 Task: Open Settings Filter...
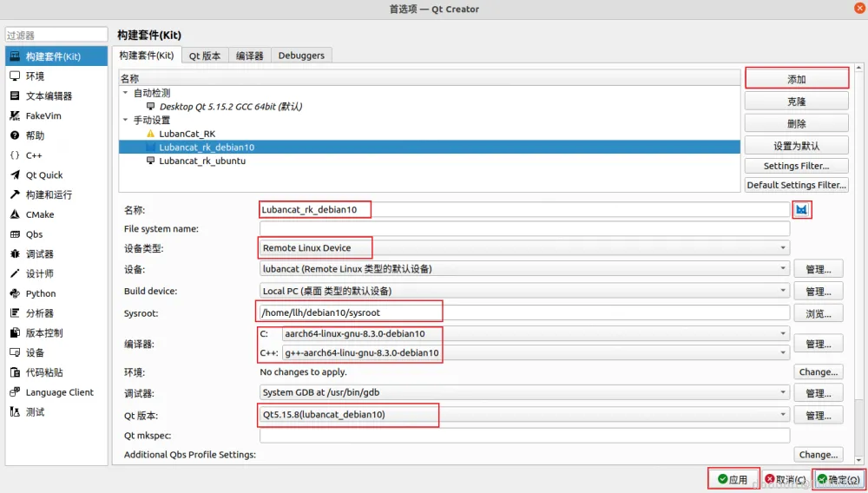coord(797,166)
